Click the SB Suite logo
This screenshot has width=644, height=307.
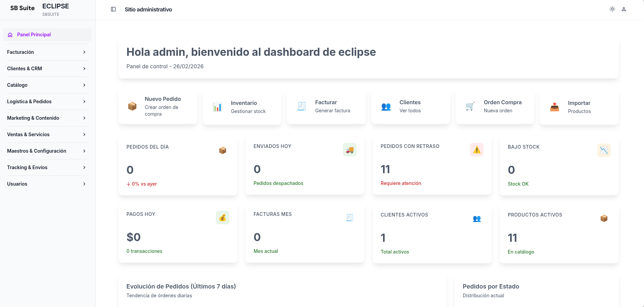pos(22,8)
